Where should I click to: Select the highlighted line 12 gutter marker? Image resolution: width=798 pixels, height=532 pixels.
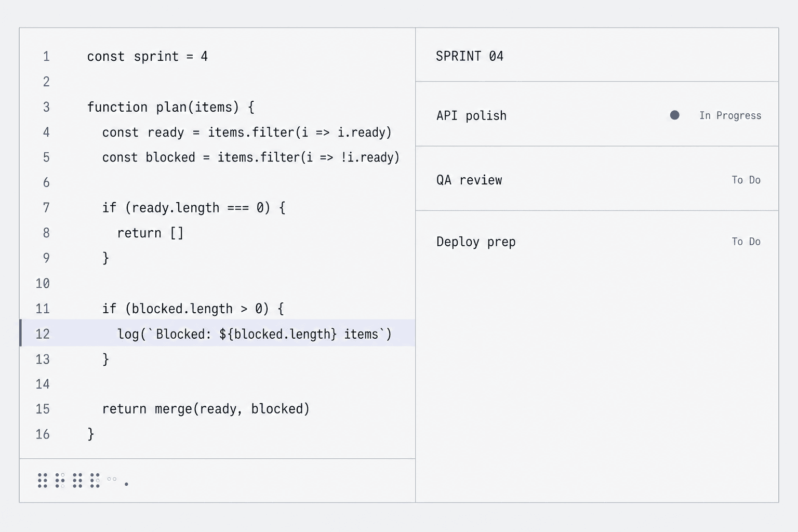21,333
